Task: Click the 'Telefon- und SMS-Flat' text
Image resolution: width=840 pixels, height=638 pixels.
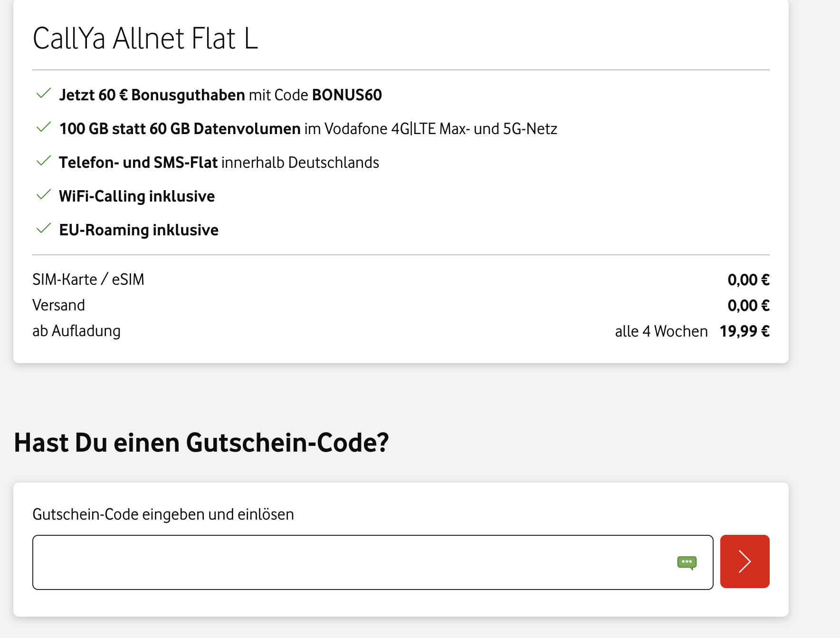Action: (x=138, y=163)
